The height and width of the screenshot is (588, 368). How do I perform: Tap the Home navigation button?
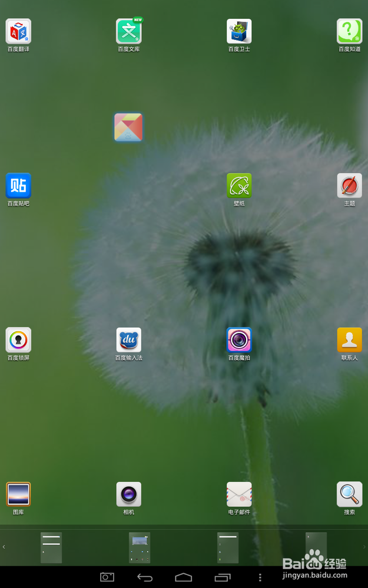click(184, 577)
